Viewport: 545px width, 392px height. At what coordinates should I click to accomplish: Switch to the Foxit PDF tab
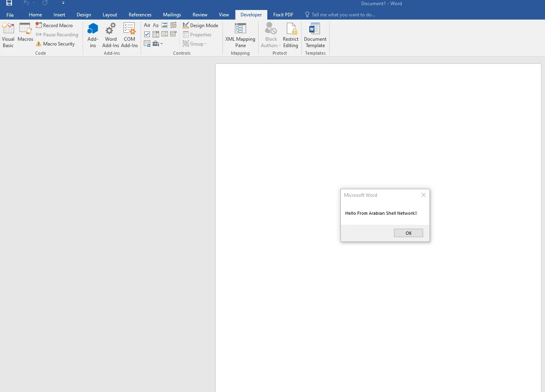283,15
